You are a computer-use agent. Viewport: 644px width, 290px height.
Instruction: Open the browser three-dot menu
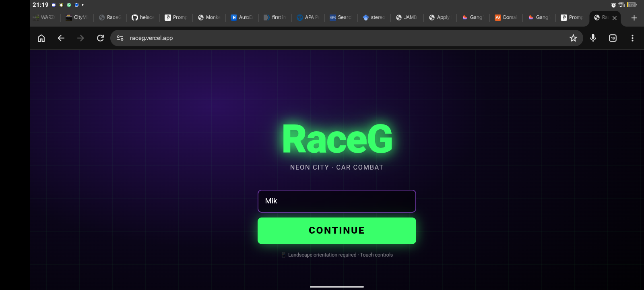pyautogui.click(x=632, y=38)
